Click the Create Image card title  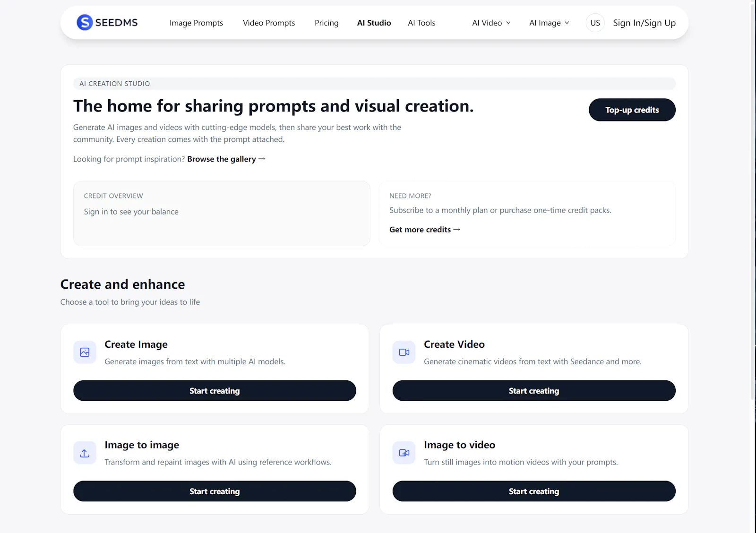(136, 344)
